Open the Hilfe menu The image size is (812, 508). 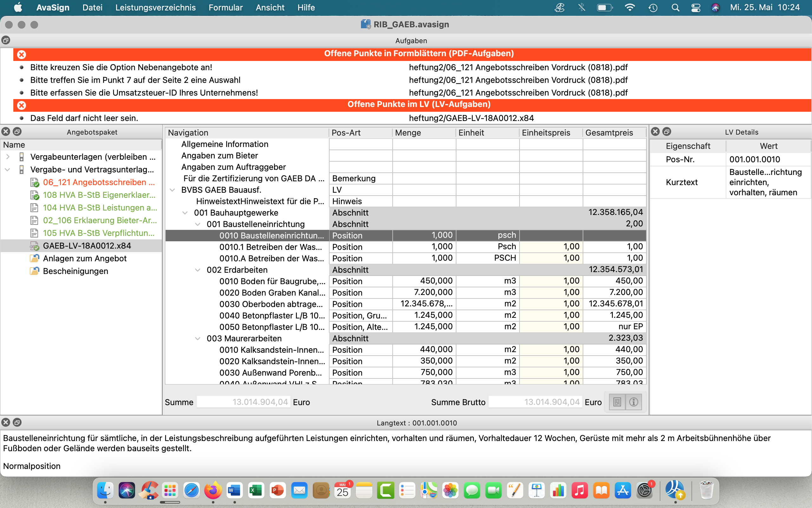[x=306, y=7]
